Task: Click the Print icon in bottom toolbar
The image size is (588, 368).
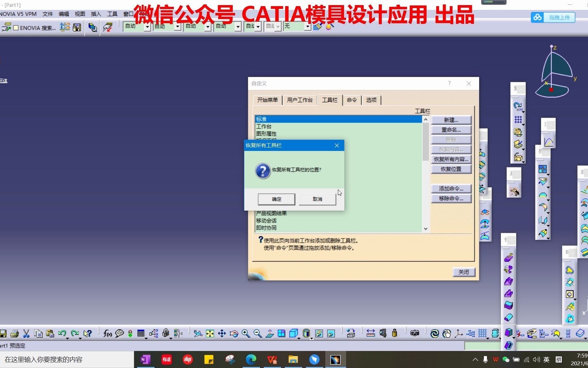Action: point(14,334)
